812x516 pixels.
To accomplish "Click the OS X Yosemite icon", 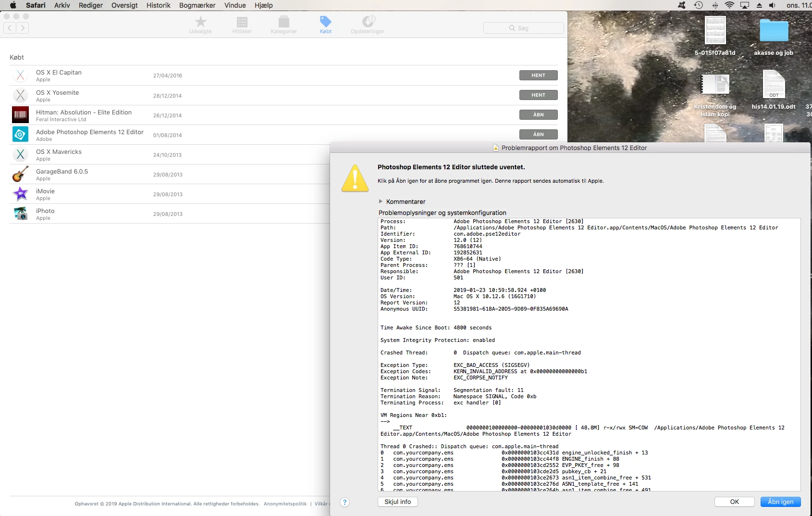I will click(20, 95).
